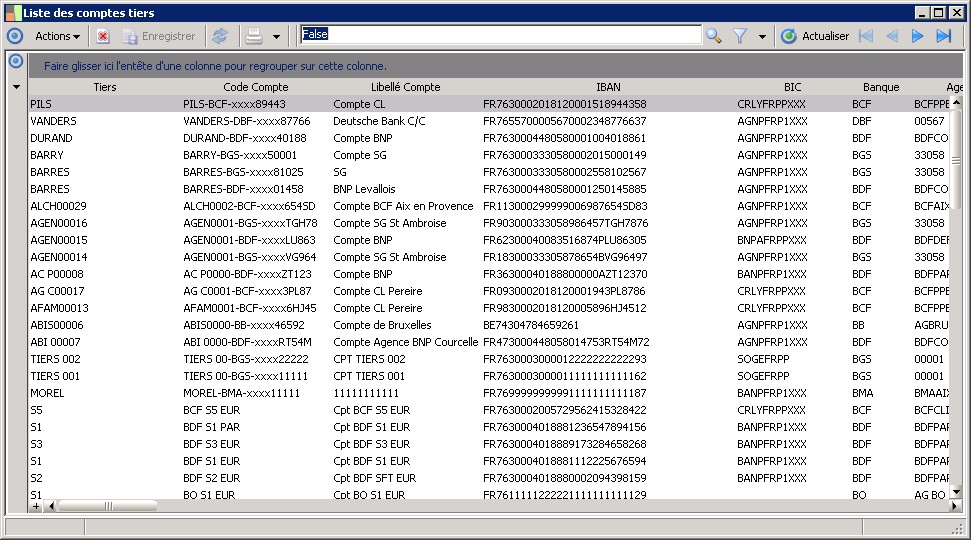This screenshot has height=540, width=971.
Task: Select the AFAM00013 tiers cell
Action: pyautogui.click(x=59, y=308)
